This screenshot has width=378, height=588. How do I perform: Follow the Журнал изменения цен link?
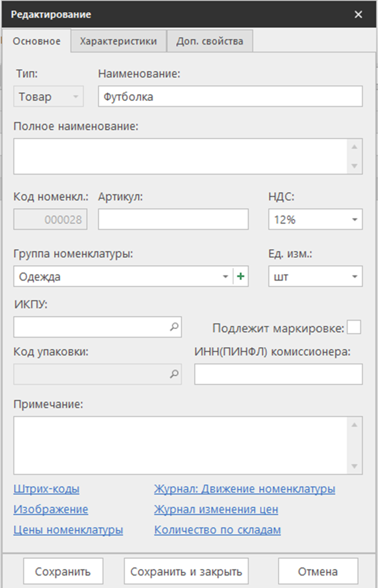[216, 509]
